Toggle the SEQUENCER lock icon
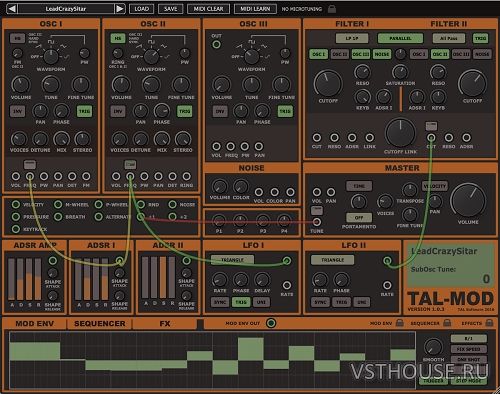 click(x=447, y=323)
